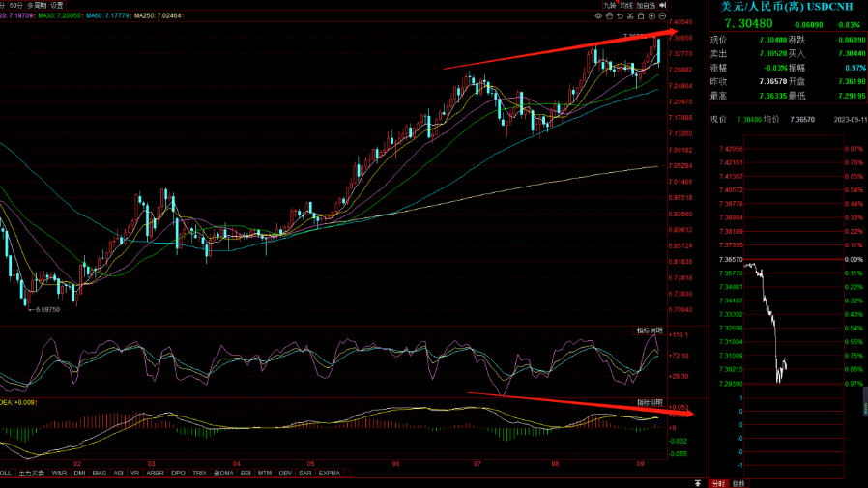Click the MA60: 7.17779 legend label
The width and height of the screenshot is (868, 488).
pos(108,15)
